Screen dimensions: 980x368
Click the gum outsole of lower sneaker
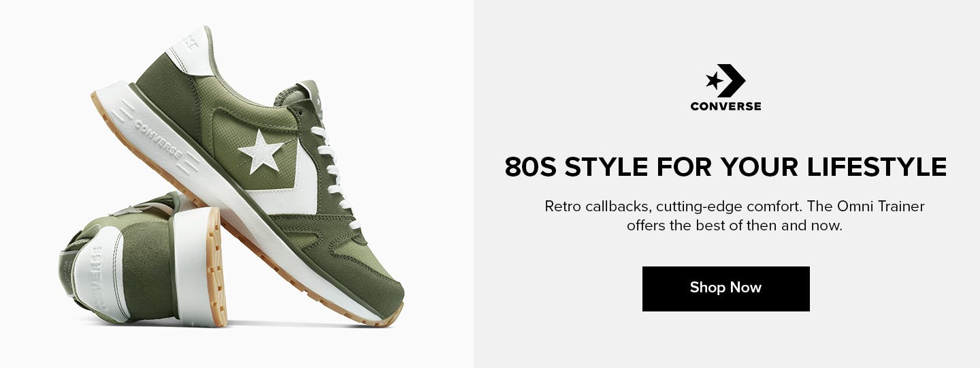214,267
